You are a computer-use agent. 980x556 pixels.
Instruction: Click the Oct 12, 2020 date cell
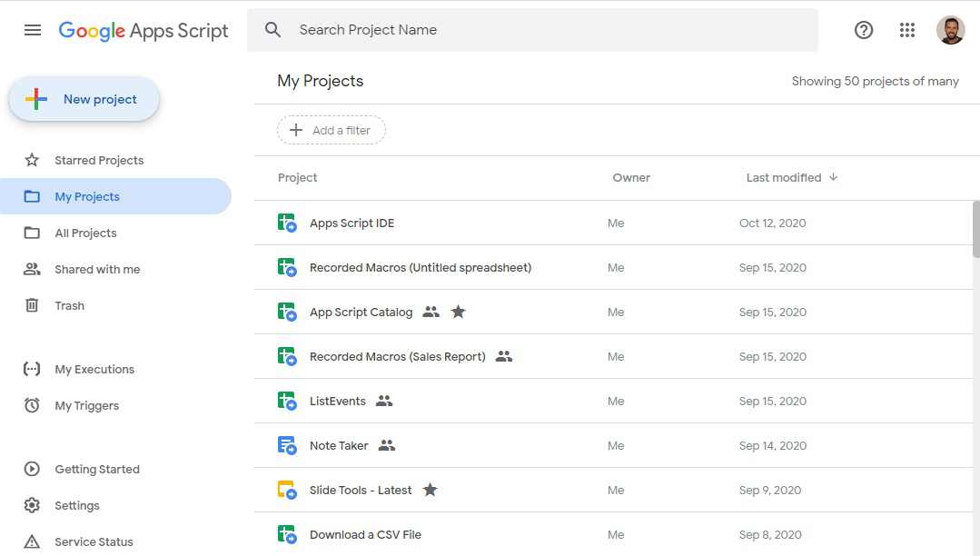point(773,223)
